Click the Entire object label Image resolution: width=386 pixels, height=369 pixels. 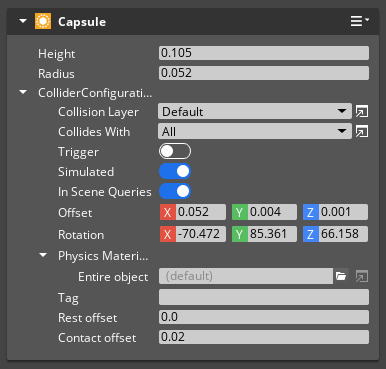point(113,277)
